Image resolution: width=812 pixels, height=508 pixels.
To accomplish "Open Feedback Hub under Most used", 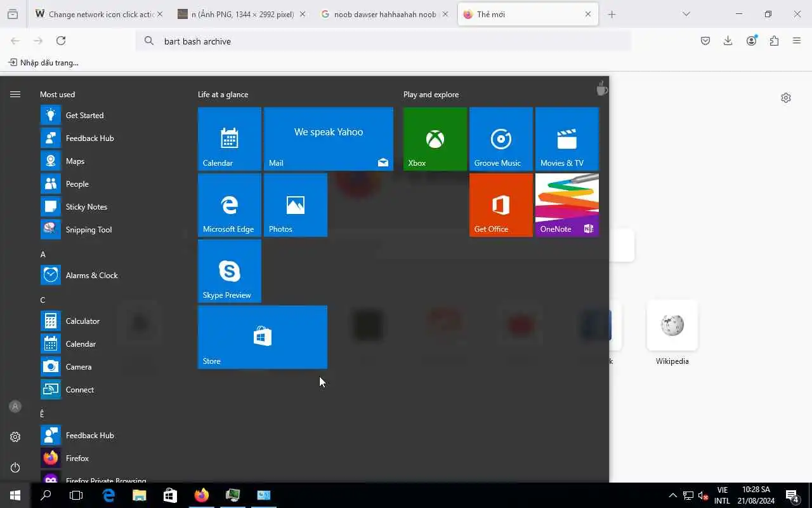I will click(x=111, y=138).
